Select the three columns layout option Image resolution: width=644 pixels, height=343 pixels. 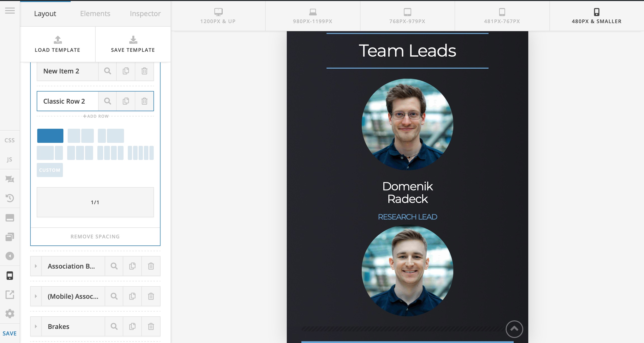(80, 153)
